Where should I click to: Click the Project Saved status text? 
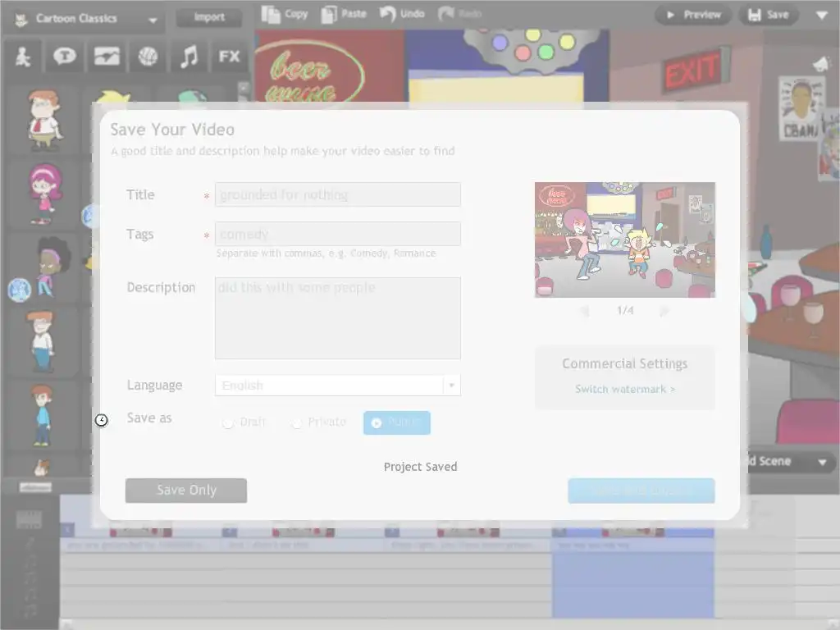(420, 467)
